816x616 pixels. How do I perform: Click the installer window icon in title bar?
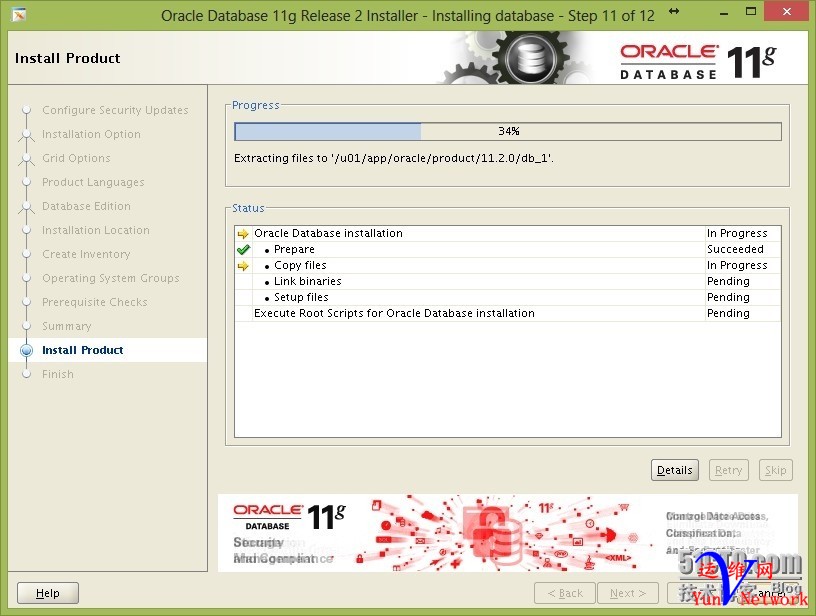[x=19, y=15]
